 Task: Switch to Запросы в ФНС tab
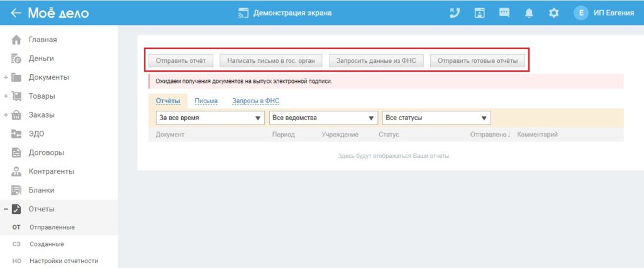point(255,101)
